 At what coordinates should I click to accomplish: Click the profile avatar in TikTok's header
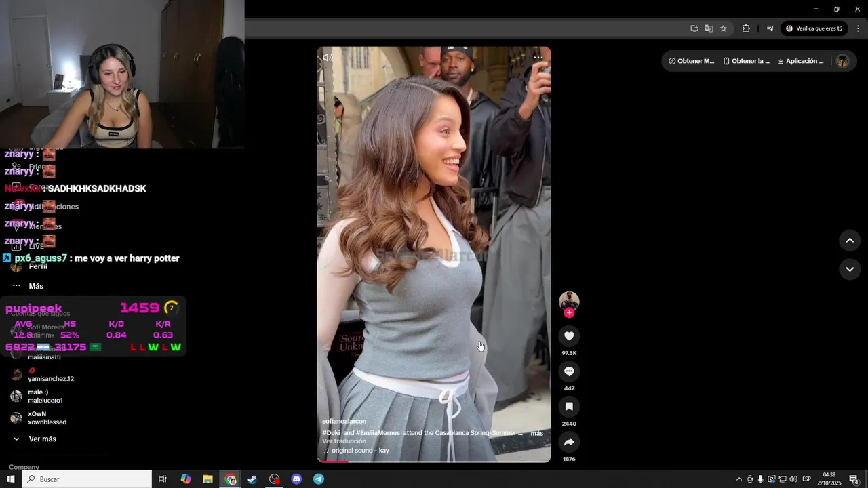pos(843,61)
